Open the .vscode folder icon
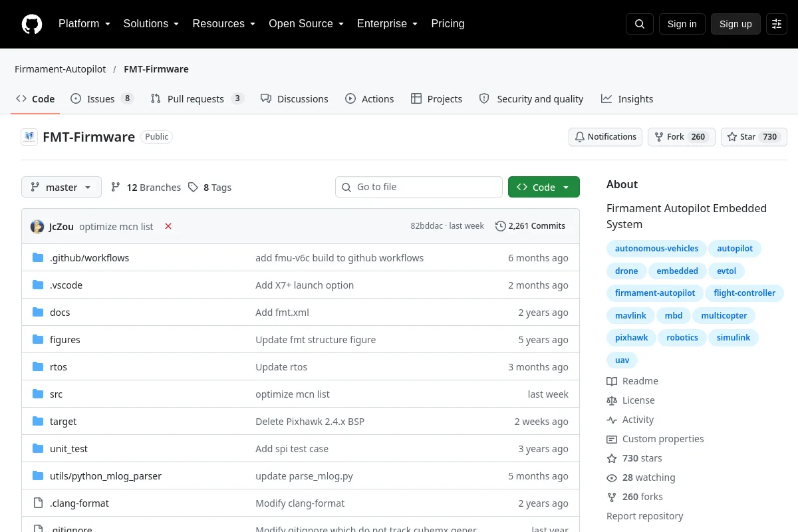 pos(38,285)
